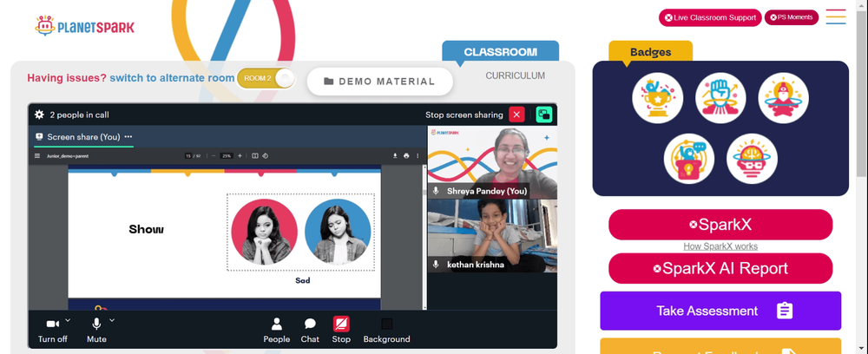Viewport: 868px width, 354px height.
Task: Select the trophy badge
Action: click(658, 98)
